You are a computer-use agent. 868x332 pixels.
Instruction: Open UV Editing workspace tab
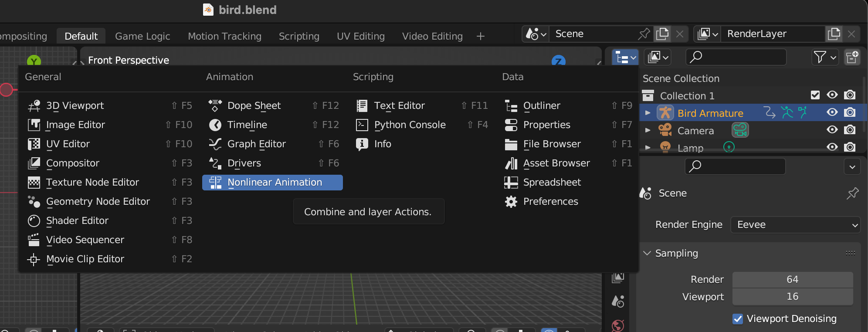coord(361,36)
